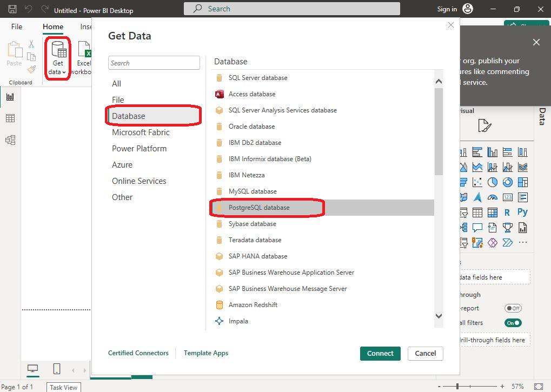This screenshot has height=392, width=551.
Task: Click the connector list scroll-down arrow
Action: (x=439, y=316)
